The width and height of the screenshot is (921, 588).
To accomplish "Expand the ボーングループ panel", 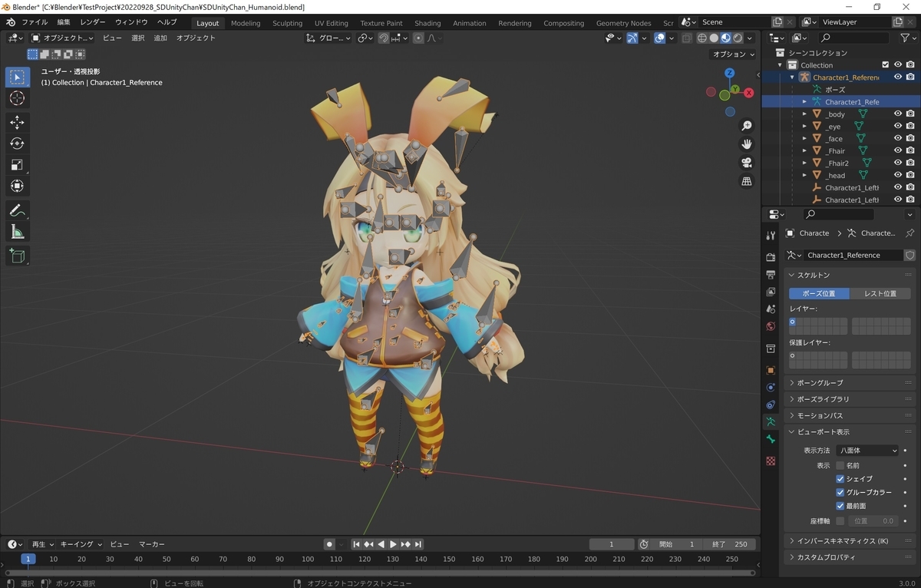I will (x=850, y=383).
